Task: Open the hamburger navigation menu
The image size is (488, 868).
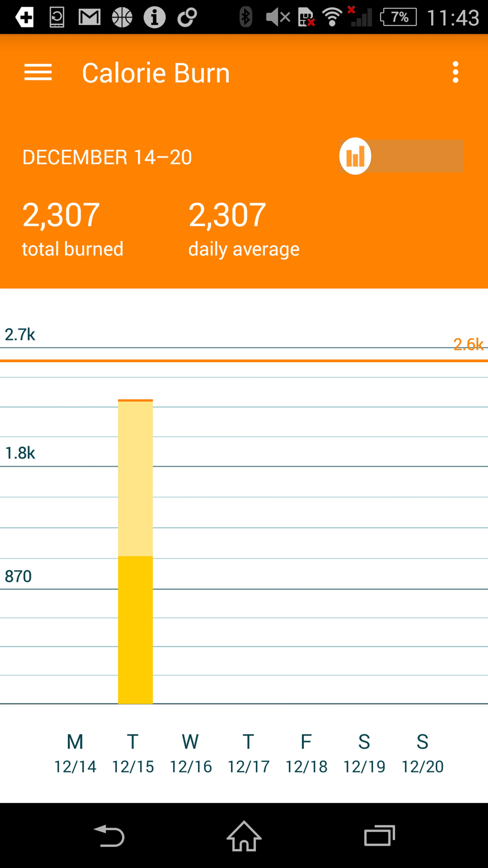Action: click(x=38, y=72)
